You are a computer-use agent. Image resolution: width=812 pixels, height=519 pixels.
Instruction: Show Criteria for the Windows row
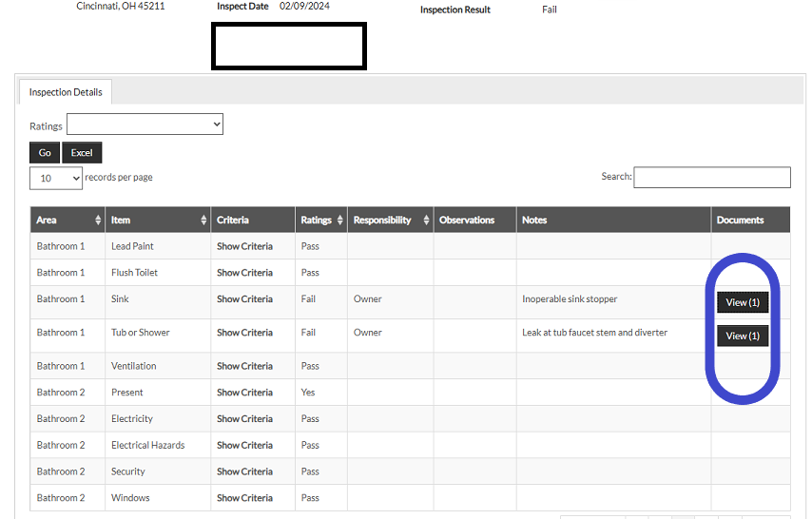pos(244,498)
